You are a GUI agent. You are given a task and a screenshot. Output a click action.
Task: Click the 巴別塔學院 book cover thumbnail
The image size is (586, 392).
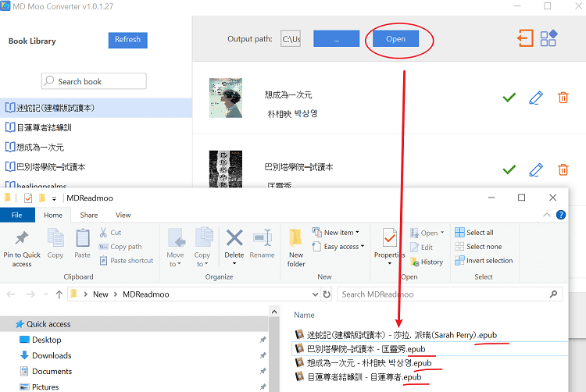coord(226,169)
